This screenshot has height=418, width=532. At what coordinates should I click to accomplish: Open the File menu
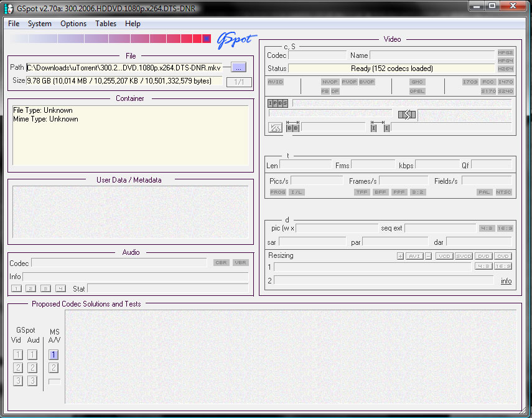click(14, 24)
